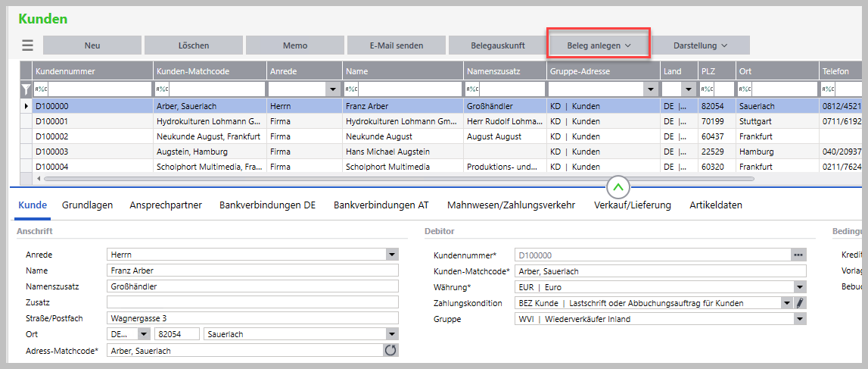
Task: Open the Memo button
Action: (295, 45)
